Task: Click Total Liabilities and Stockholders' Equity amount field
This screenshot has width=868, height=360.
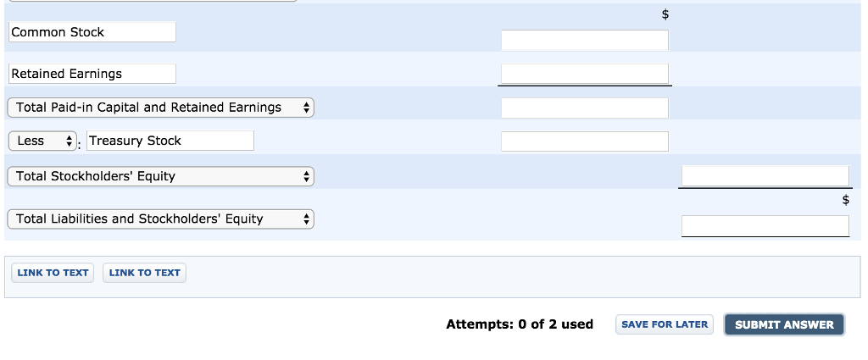Action: 764,225
